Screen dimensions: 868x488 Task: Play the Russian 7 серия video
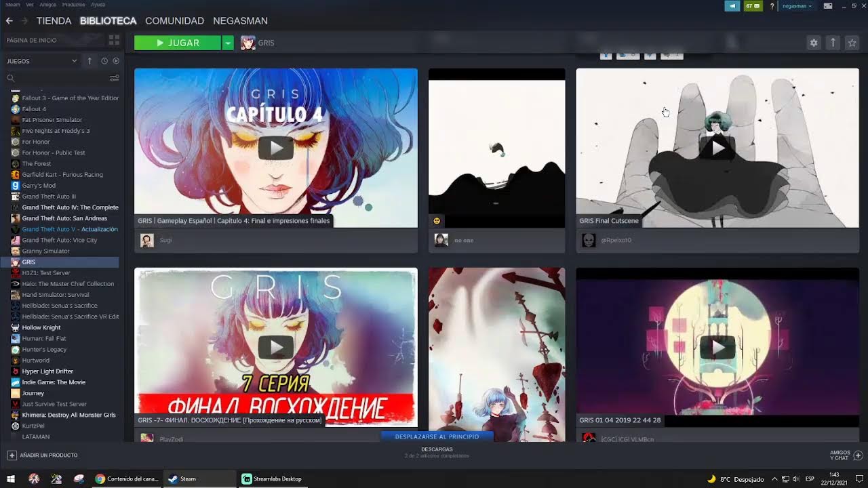tap(275, 347)
